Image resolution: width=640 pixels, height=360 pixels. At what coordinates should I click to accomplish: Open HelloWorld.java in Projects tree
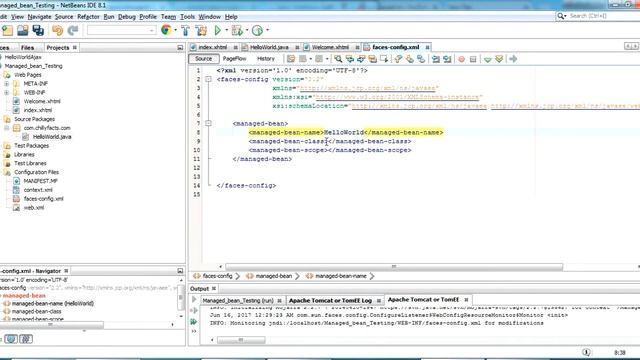pos(52,137)
